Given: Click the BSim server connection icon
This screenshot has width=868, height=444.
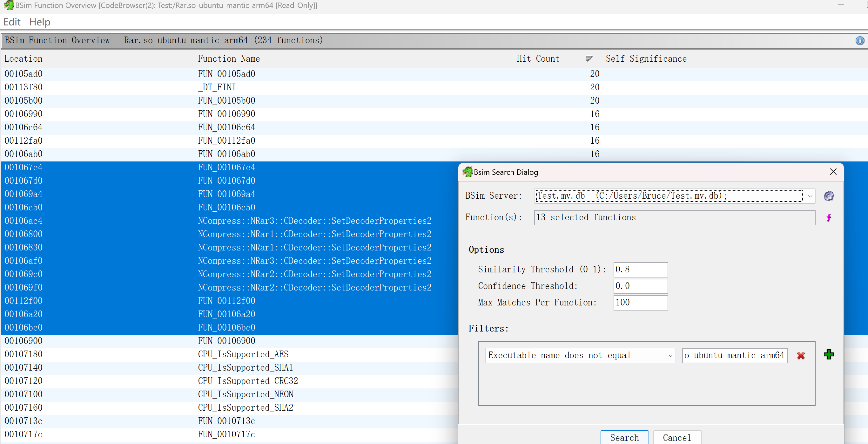Looking at the screenshot, I should pos(829,196).
